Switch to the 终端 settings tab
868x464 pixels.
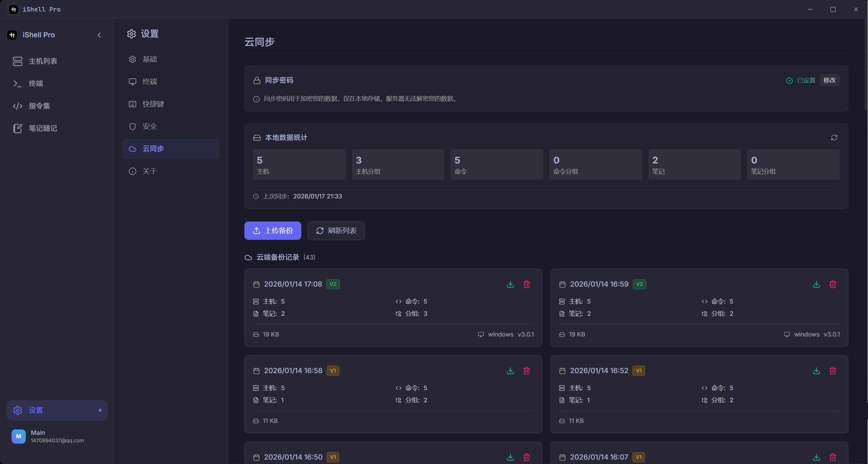pos(171,82)
